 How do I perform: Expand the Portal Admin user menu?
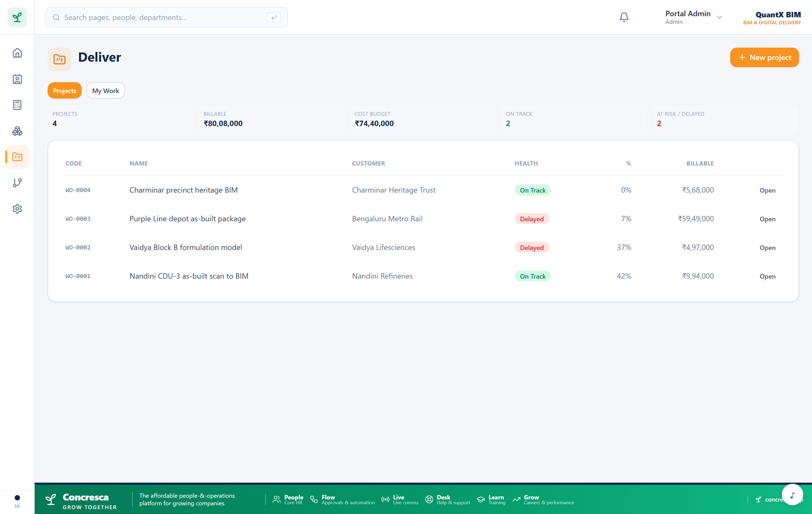coord(693,17)
